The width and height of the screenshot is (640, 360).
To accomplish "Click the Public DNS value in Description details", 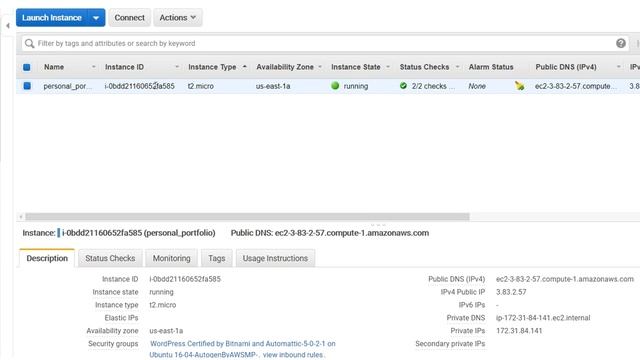I will click(x=565, y=279).
